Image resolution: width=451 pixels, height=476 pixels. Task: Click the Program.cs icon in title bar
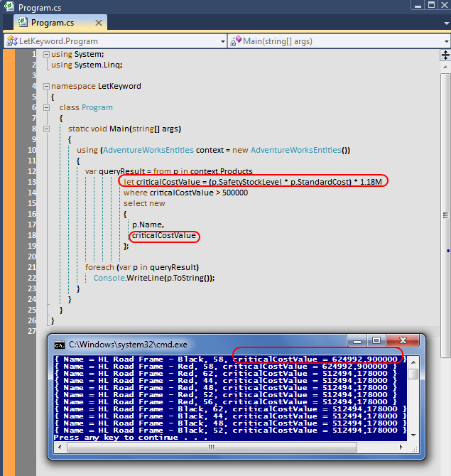click(x=9, y=6)
